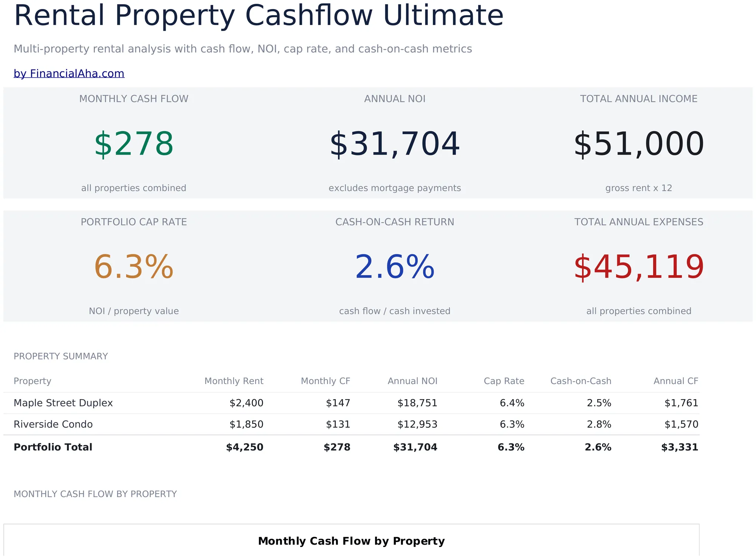Screen dimensions: 756x559
Task: Select the Riverside Condo row name
Action: tap(53, 424)
